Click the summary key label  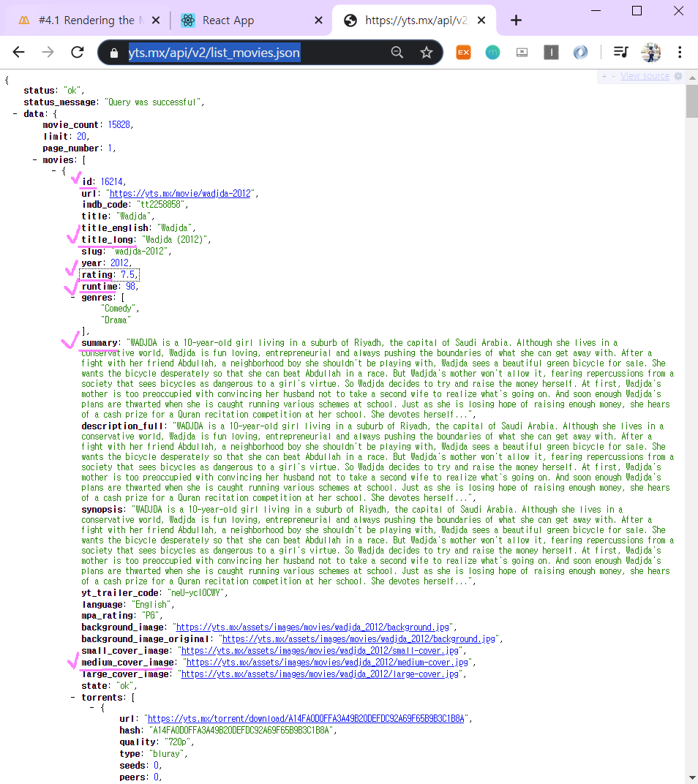coord(100,343)
